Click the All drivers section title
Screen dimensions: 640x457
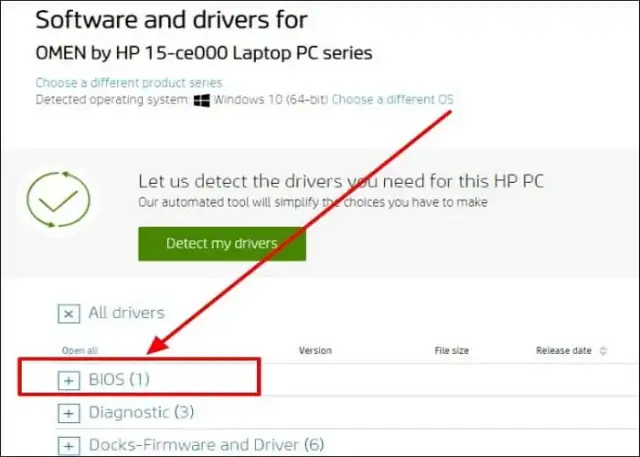126,313
